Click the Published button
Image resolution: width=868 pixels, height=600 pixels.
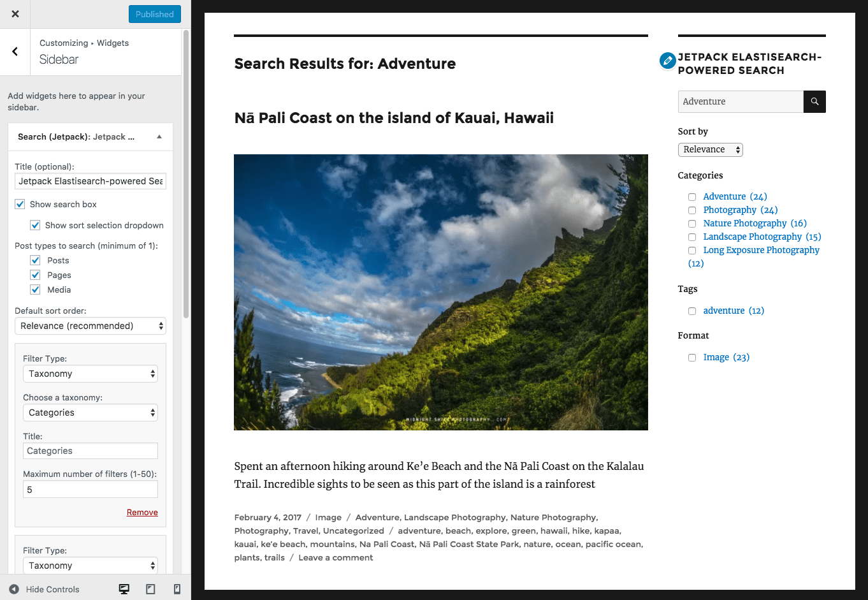pyautogui.click(x=154, y=13)
